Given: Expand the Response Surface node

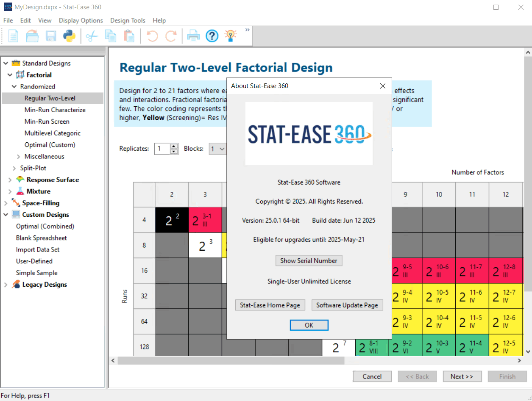Looking at the screenshot, I should click(9, 179).
